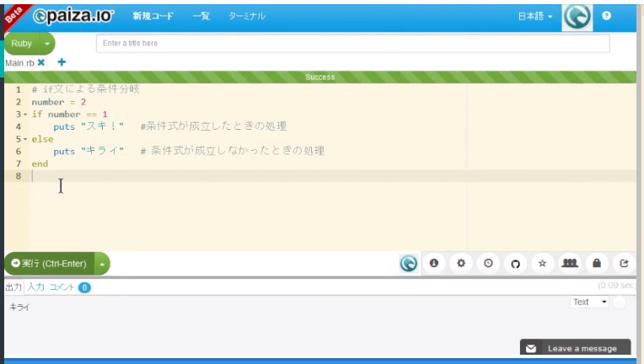Open the settings gear icon

tap(461, 263)
